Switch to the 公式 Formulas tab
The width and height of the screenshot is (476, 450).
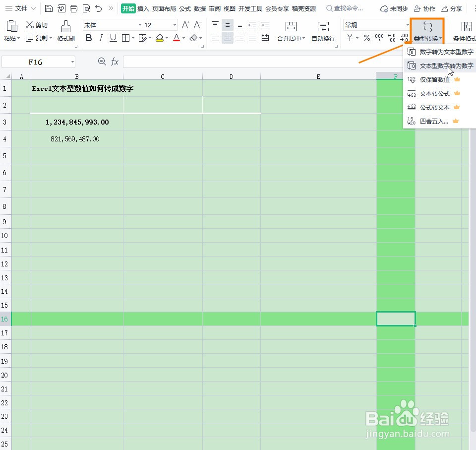click(x=185, y=8)
